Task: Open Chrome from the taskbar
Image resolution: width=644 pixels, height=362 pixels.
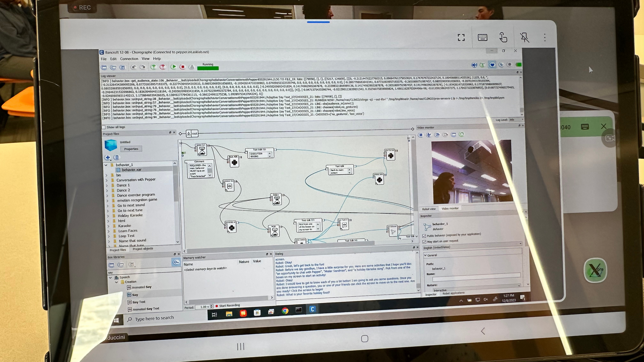Action: point(285,311)
